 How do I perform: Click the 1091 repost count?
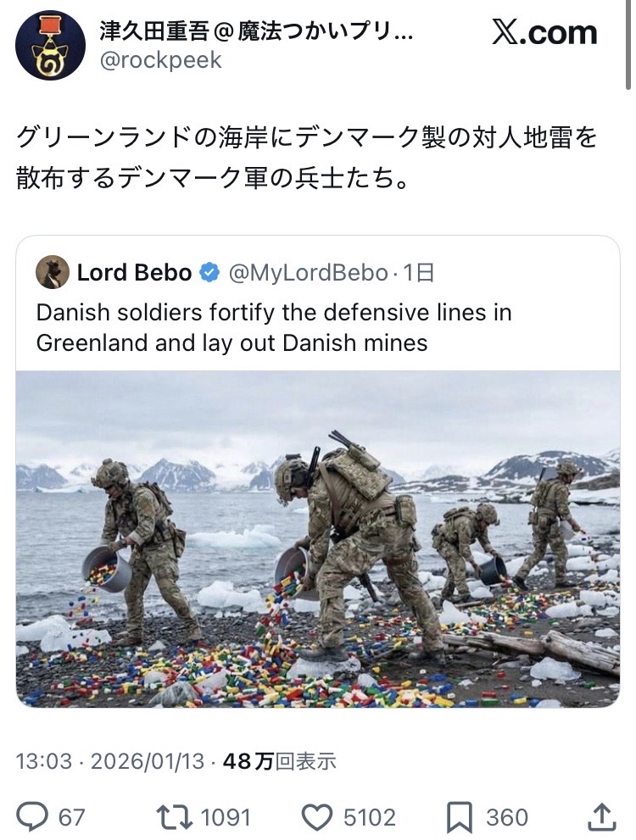click(x=225, y=817)
